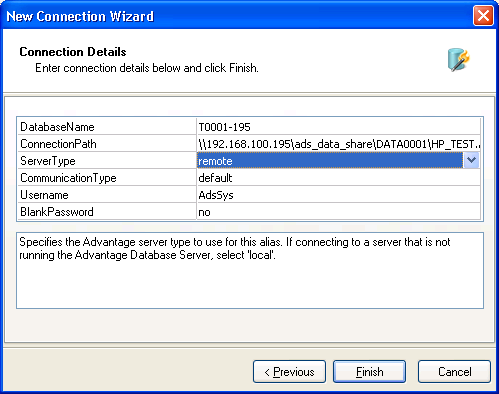Click the ServerType description help text
This screenshot has height=394, width=499.
pyautogui.click(x=235, y=248)
